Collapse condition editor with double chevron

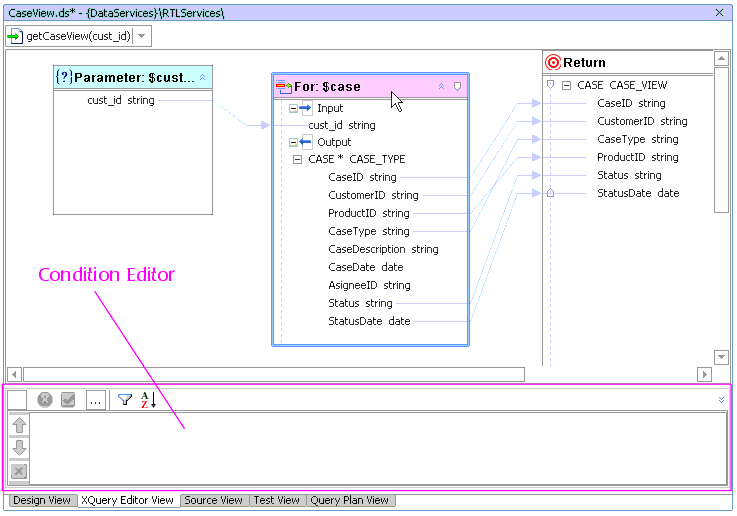721,400
